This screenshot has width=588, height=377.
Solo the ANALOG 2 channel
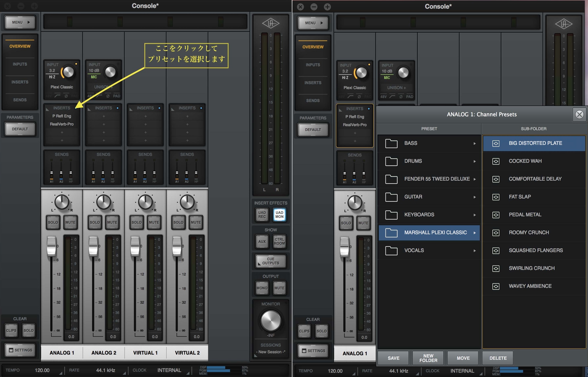tap(95, 222)
